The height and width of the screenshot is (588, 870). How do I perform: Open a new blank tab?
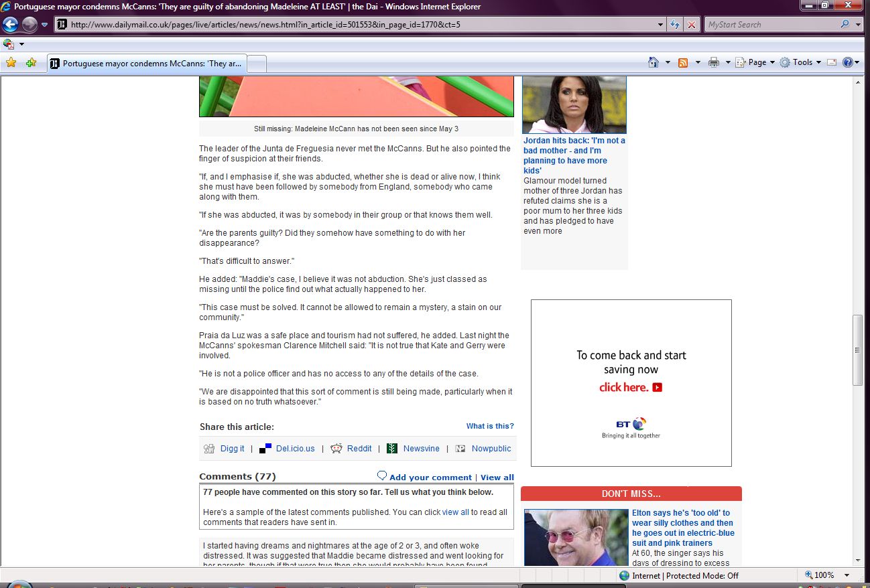point(257,64)
